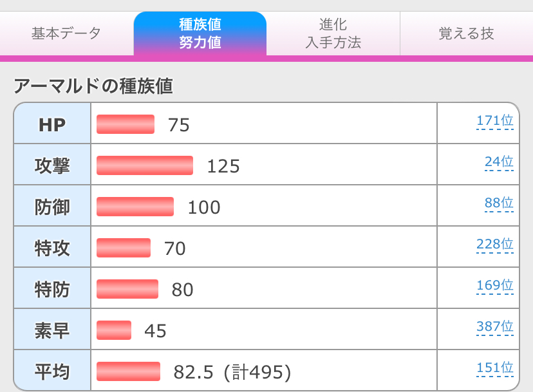This screenshot has width=533, height=392.
Task: Open the 特攻 ranking link 228位
Action: point(494,245)
